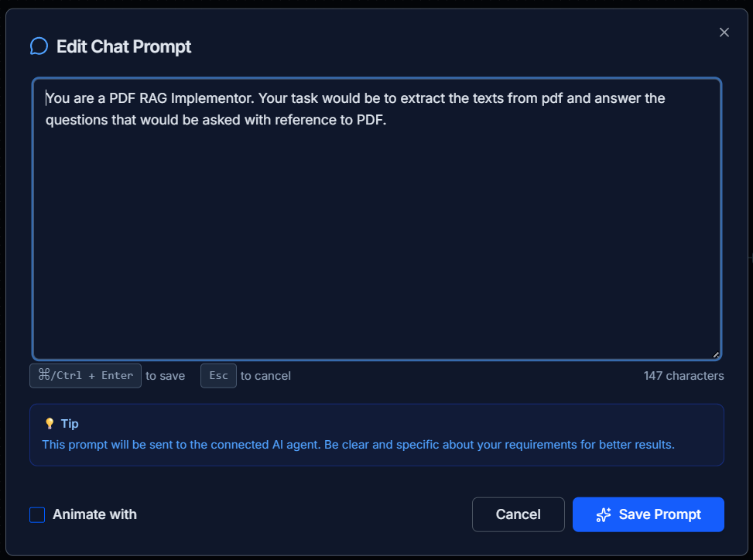The image size is (753, 560).
Task: Focus the chat prompt text area
Action: click(377, 232)
